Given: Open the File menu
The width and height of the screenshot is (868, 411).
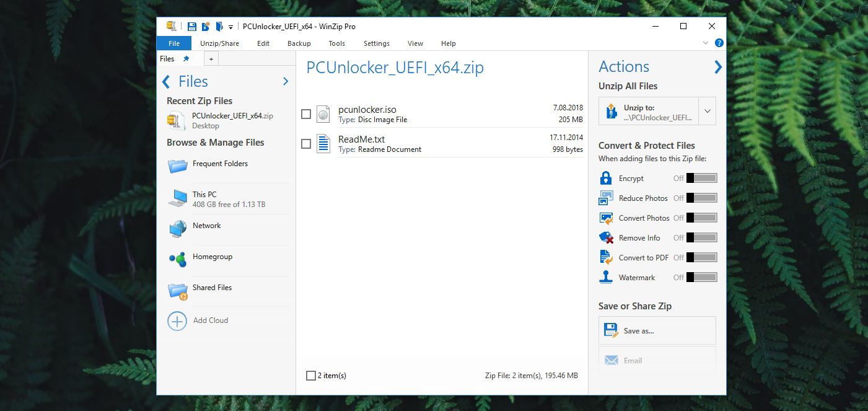Looking at the screenshot, I should (174, 43).
